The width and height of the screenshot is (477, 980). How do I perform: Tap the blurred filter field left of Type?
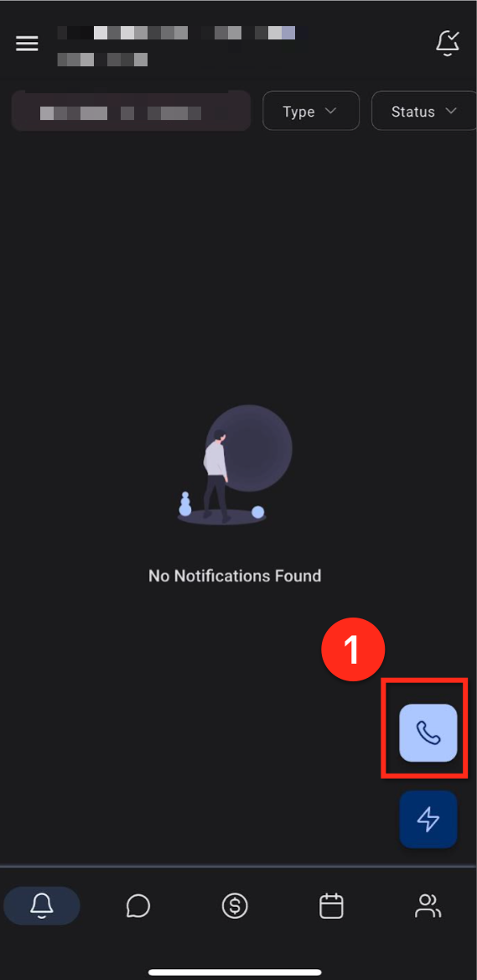coord(131,112)
